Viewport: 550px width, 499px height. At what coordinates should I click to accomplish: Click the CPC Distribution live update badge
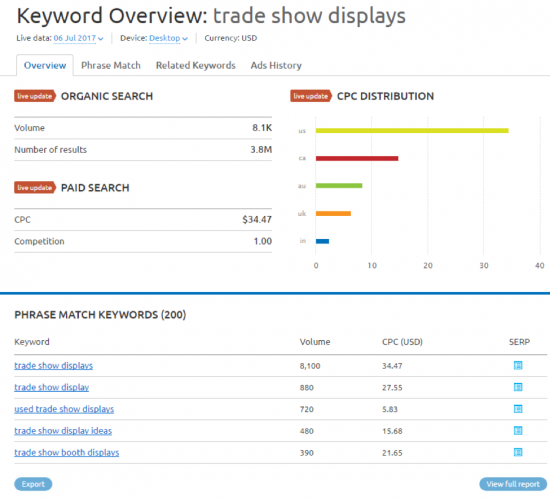(311, 96)
